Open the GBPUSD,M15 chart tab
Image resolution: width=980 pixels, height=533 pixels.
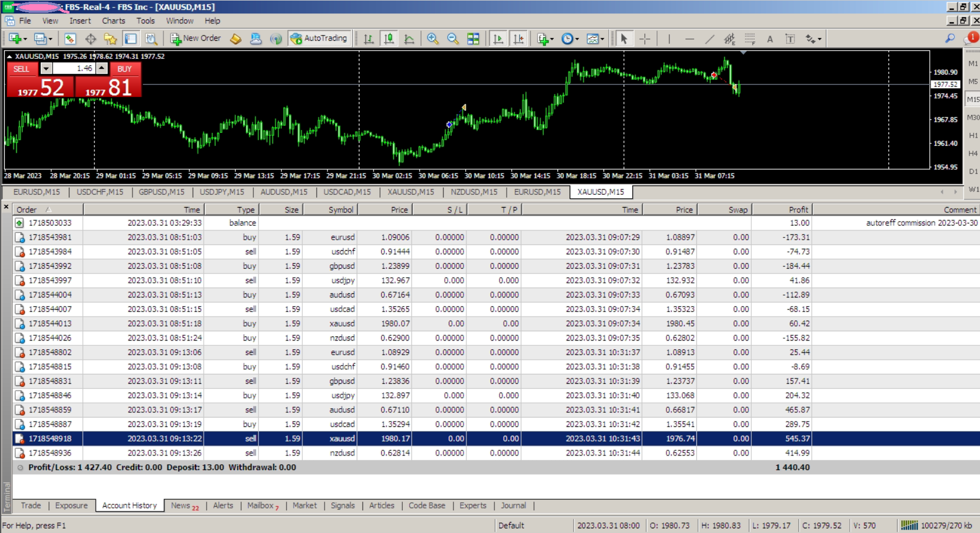[161, 192]
